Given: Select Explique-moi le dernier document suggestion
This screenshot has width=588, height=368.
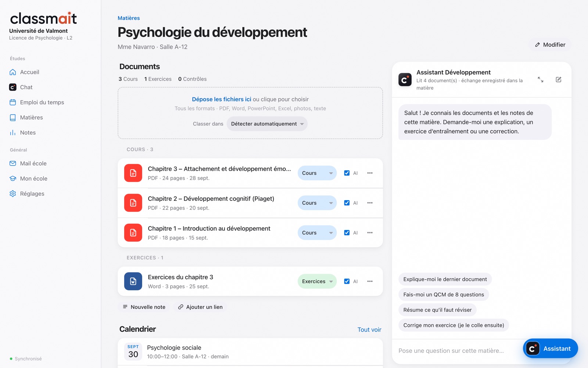Looking at the screenshot, I should point(445,279).
